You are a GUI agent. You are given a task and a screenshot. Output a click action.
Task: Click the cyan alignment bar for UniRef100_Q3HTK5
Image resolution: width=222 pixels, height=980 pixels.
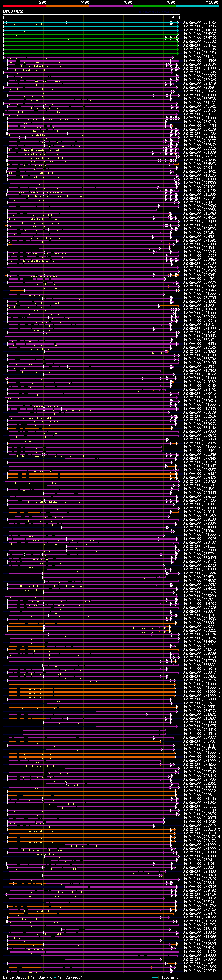click(x=91, y=23)
